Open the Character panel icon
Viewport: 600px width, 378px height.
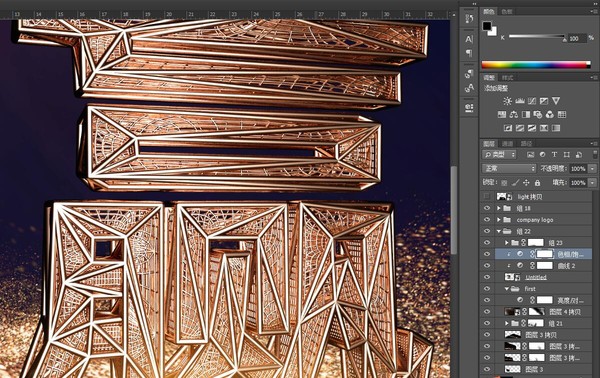click(469, 39)
